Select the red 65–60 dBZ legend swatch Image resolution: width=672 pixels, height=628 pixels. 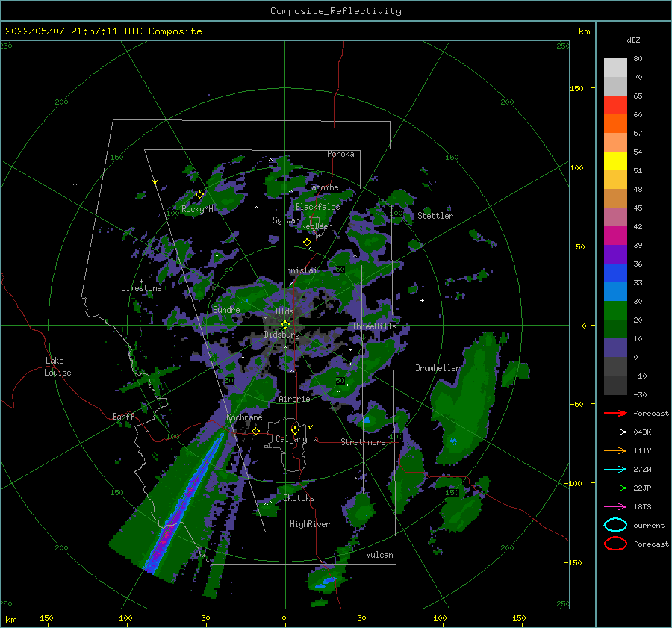(x=615, y=105)
